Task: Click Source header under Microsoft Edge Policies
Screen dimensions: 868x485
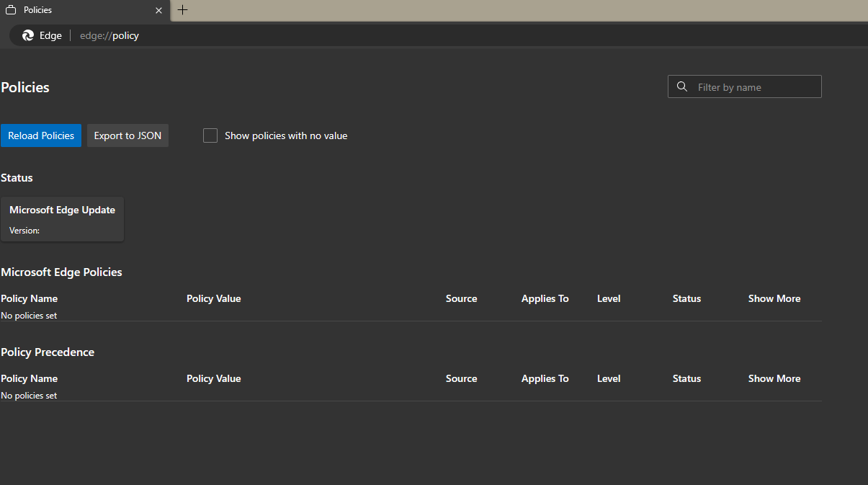Action: click(461, 298)
